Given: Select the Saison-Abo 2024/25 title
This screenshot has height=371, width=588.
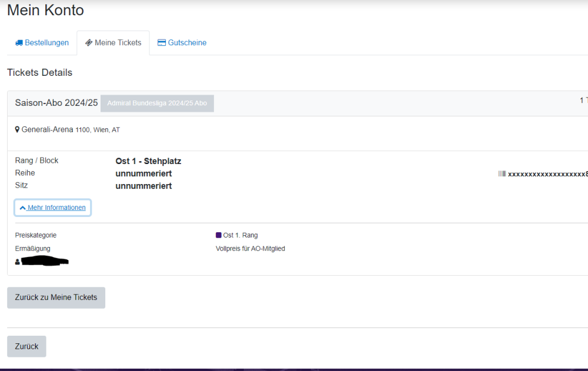Looking at the screenshot, I should 56,103.
